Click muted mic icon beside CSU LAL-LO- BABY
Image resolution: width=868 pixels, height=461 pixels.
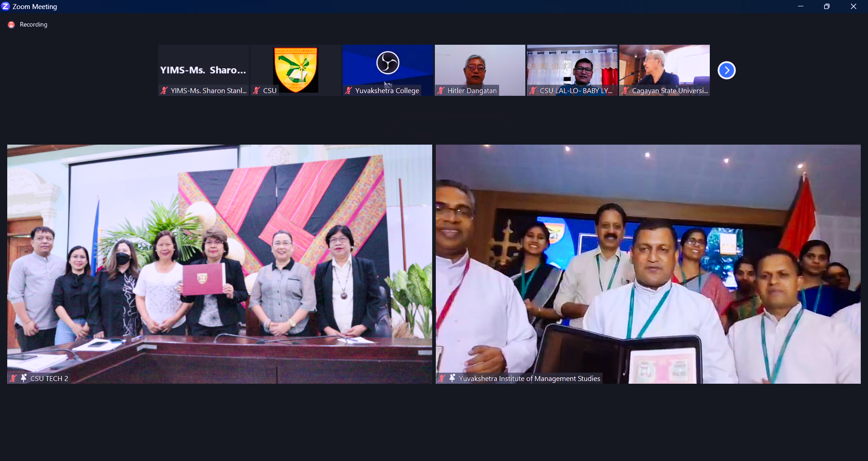(x=533, y=90)
